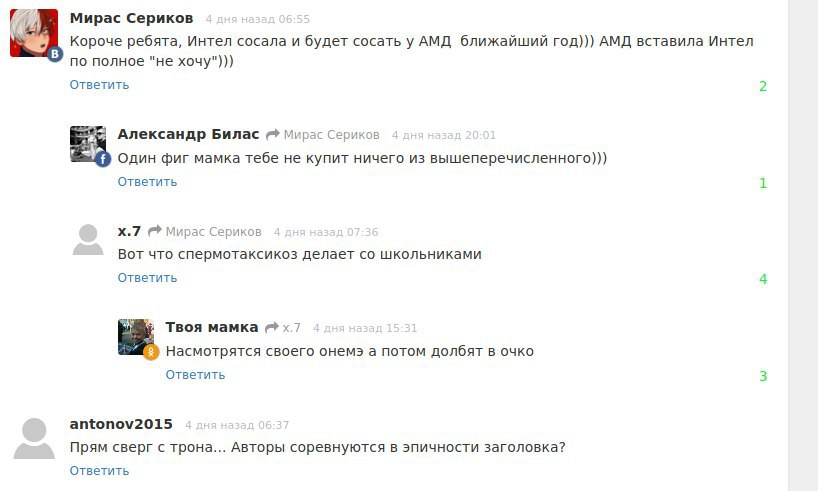
Task: Reply to antonov2015's comment
Action: coord(99,471)
